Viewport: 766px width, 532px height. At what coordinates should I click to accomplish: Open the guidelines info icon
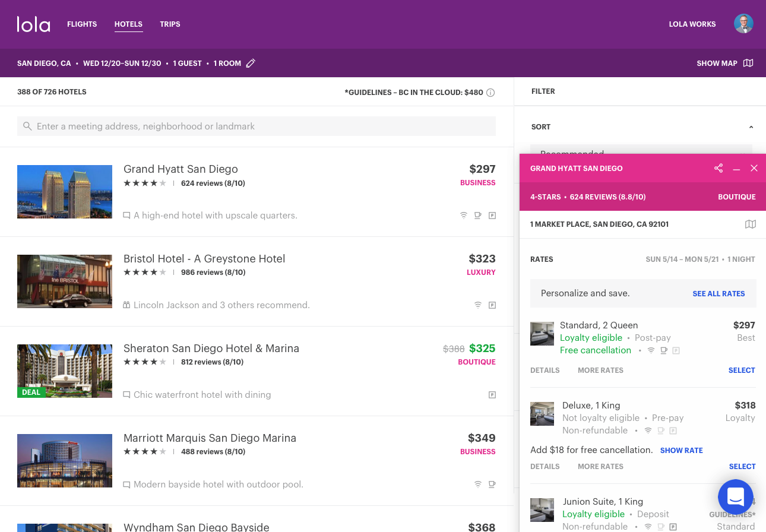click(x=490, y=93)
